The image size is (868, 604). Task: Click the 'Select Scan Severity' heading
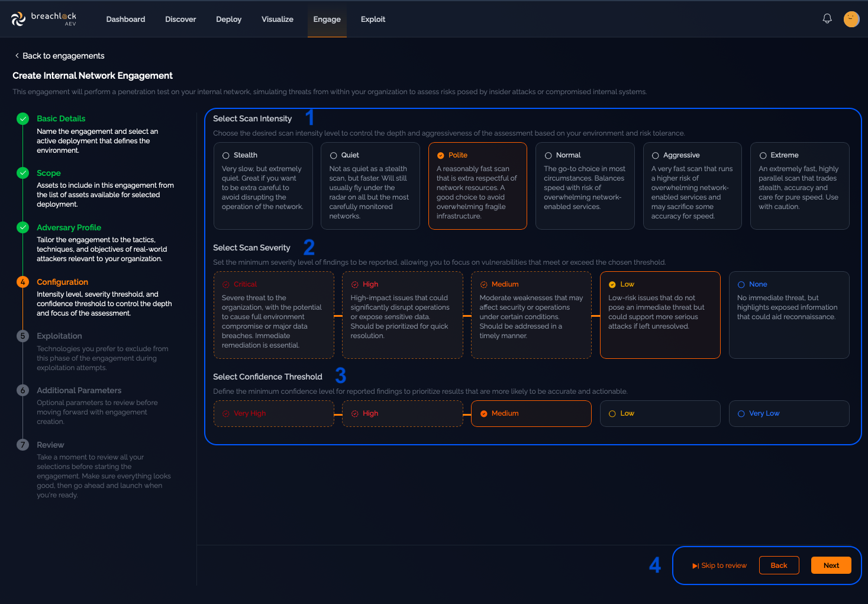251,248
